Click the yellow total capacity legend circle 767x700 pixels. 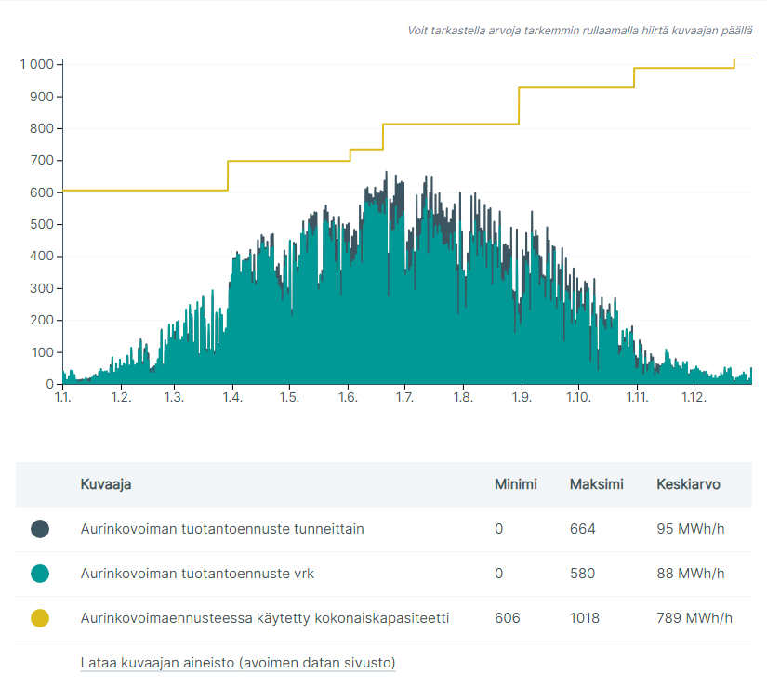pos(40,618)
